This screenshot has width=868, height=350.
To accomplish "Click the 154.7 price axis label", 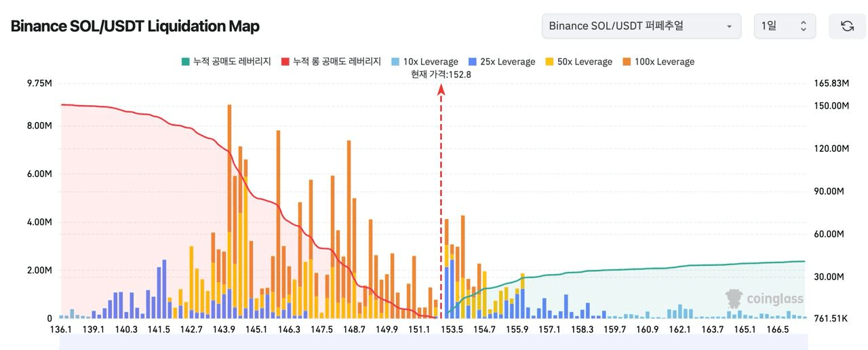I will 484,330.
